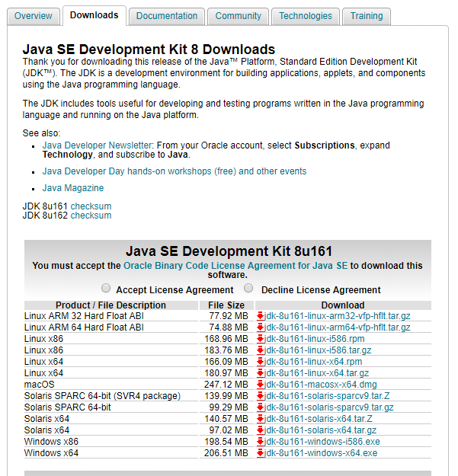Click the File Size column header
Screen dimensions: 458x476
[x=226, y=305]
